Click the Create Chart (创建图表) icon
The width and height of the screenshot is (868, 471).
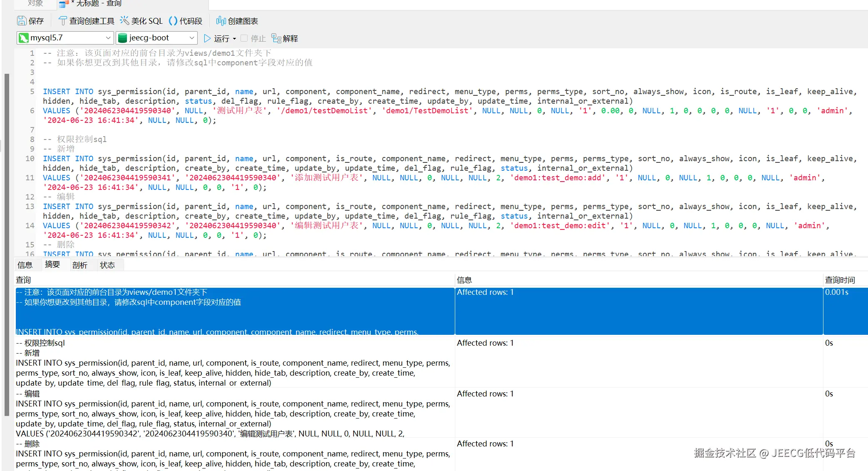coord(221,21)
